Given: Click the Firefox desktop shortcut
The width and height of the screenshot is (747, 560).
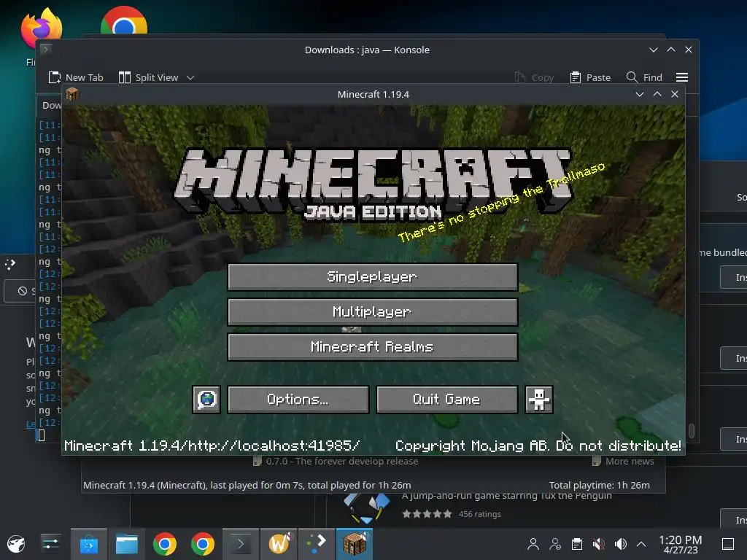Looking at the screenshot, I should tap(42, 28).
